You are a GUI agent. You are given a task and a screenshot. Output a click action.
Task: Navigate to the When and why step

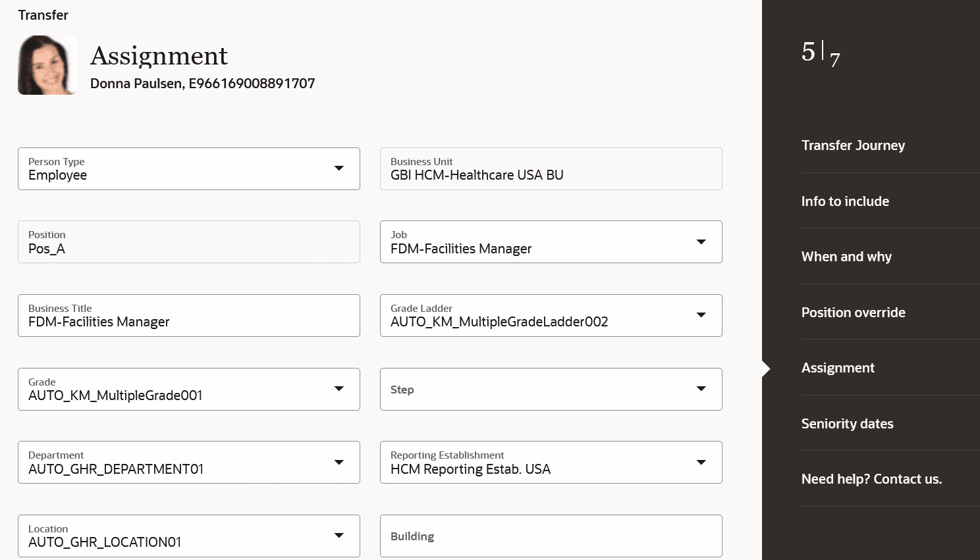[846, 257]
